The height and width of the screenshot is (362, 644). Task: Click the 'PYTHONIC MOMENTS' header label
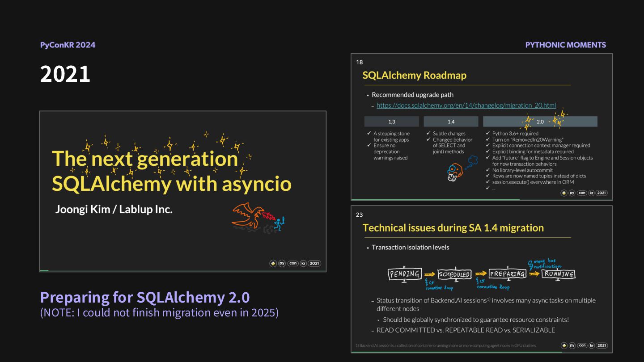click(565, 45)
